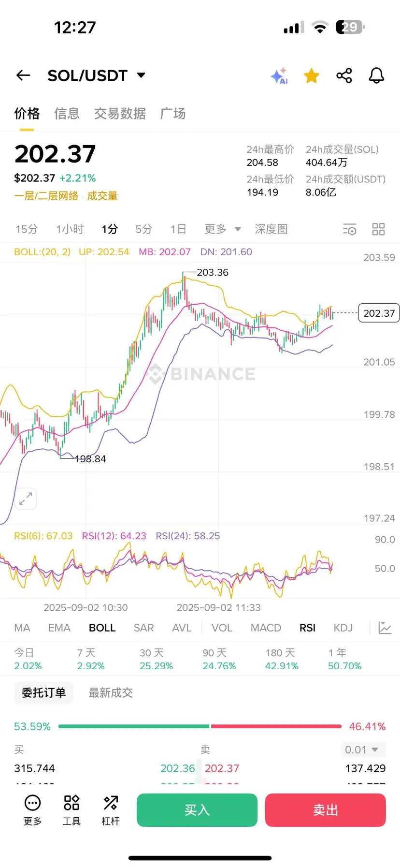Switch to the 价格 tab

click(27, 114)
